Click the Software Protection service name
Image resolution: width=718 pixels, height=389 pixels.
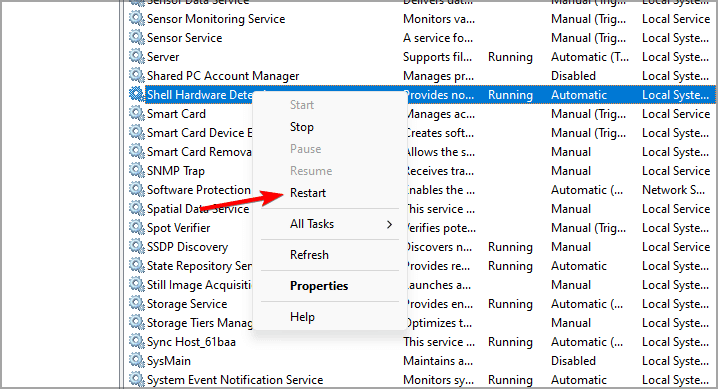pyautogui.click(x=199, y=189)
